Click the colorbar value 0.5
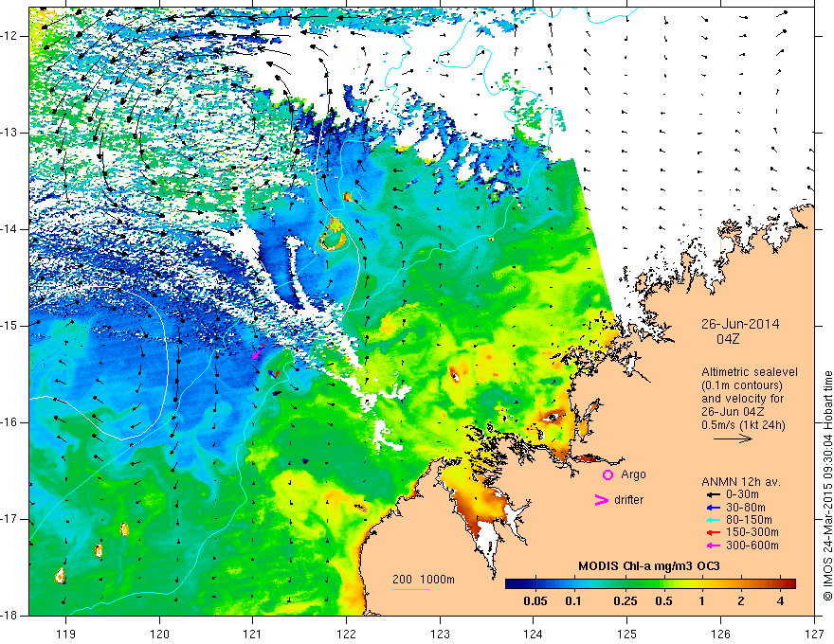Viewport: 834px width, 644px height. point(663,601)
